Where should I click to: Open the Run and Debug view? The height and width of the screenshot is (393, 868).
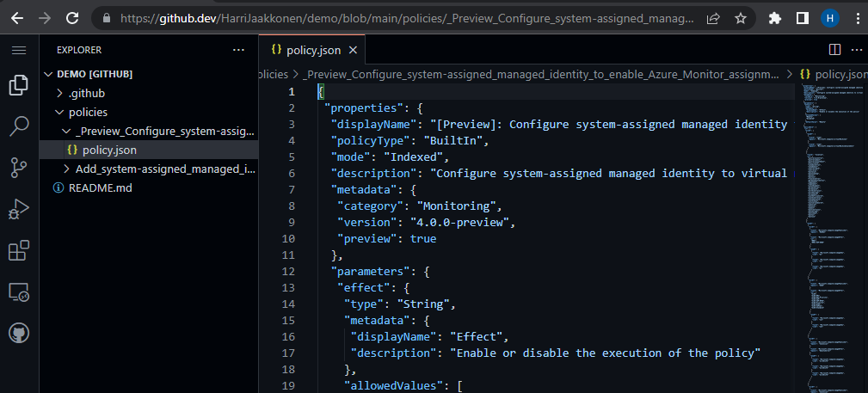coord(19,210)
